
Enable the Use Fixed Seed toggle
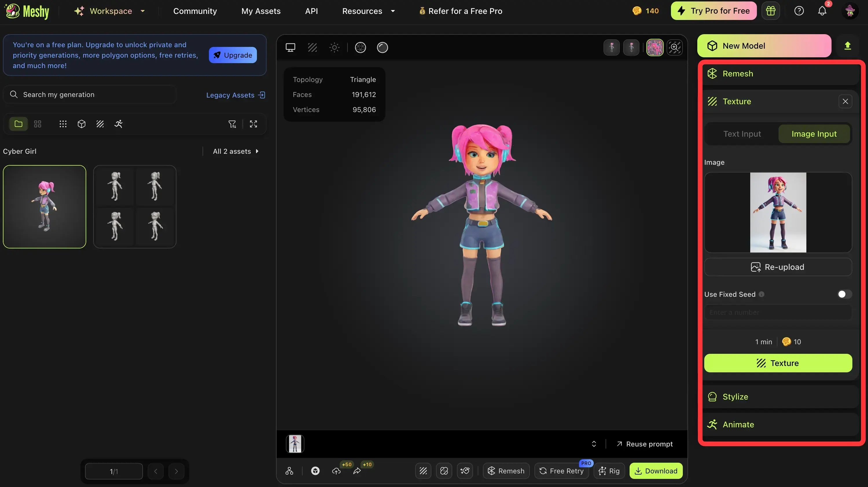(844, 294)
